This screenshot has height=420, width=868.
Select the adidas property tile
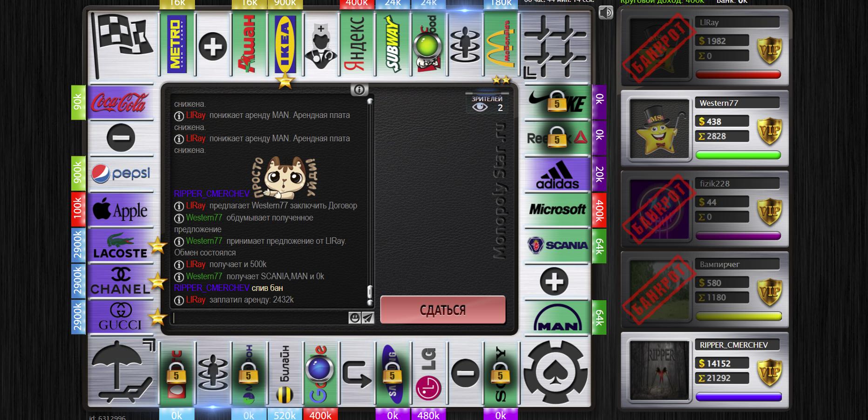[x=557, y=174]
